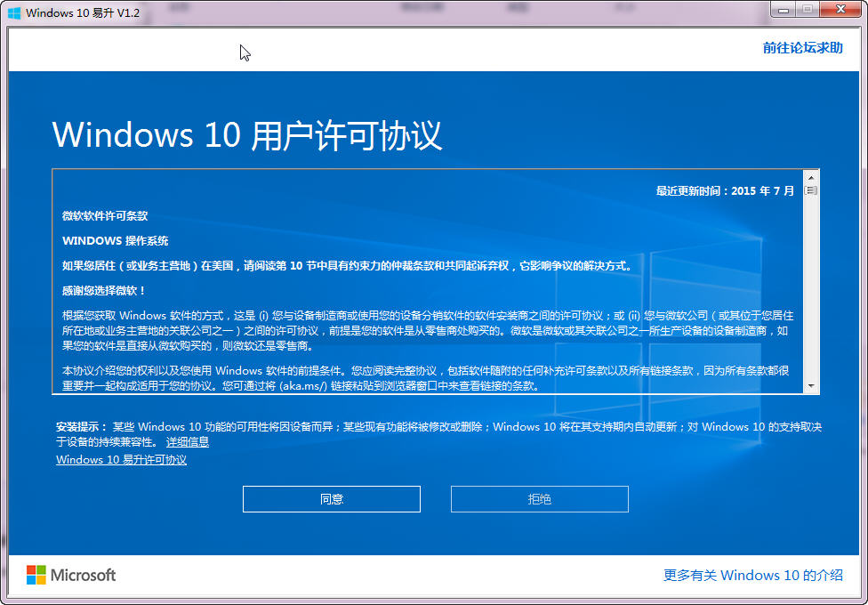
Task: Open the Windows 10 易升许可协议 link
Action: click(121, 460)
